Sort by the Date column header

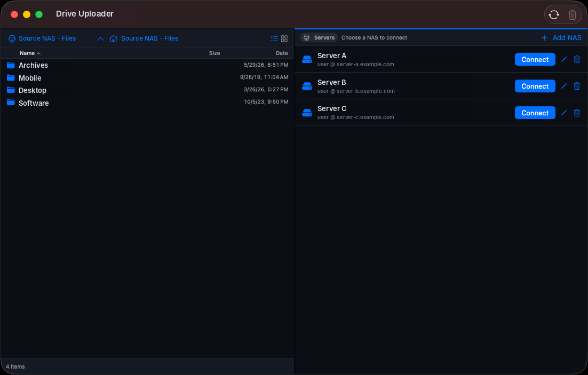282,53
